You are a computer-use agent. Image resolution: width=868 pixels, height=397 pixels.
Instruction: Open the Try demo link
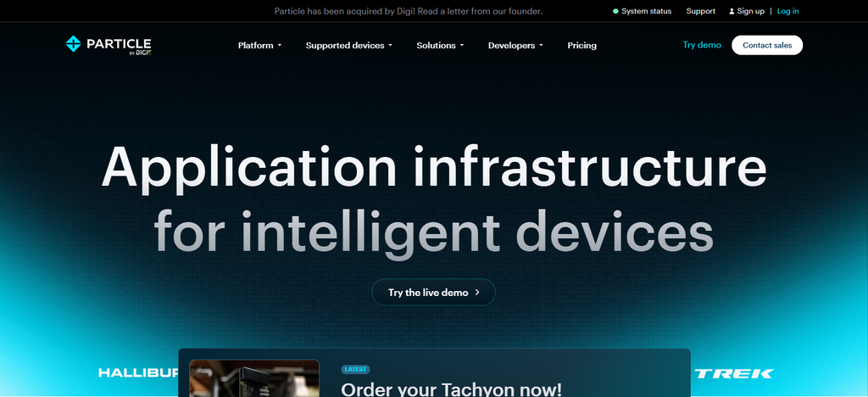pyautogui.click(x=702, y=45)
